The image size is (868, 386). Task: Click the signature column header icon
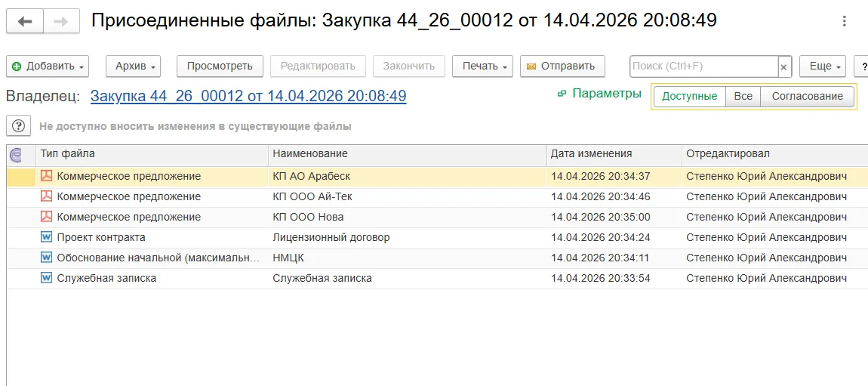click(16, 156)
